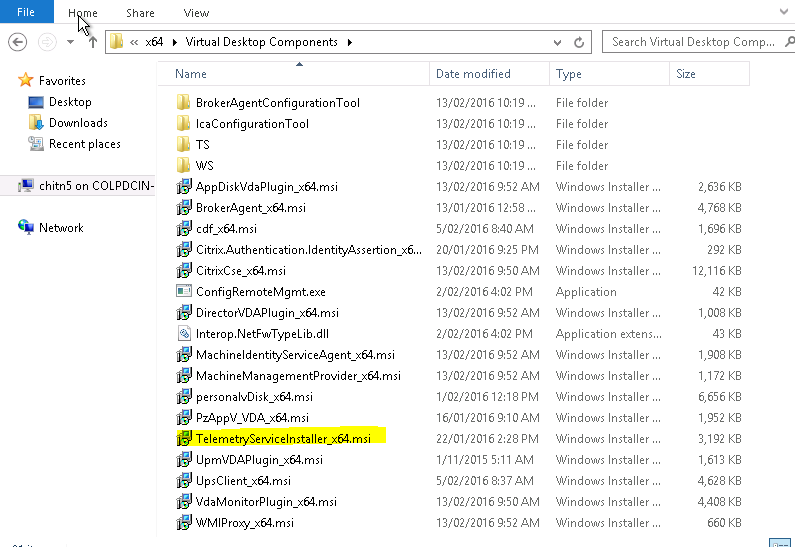Click the 292 KB size value
Screen dimensions: 795x547
point(724,249)
